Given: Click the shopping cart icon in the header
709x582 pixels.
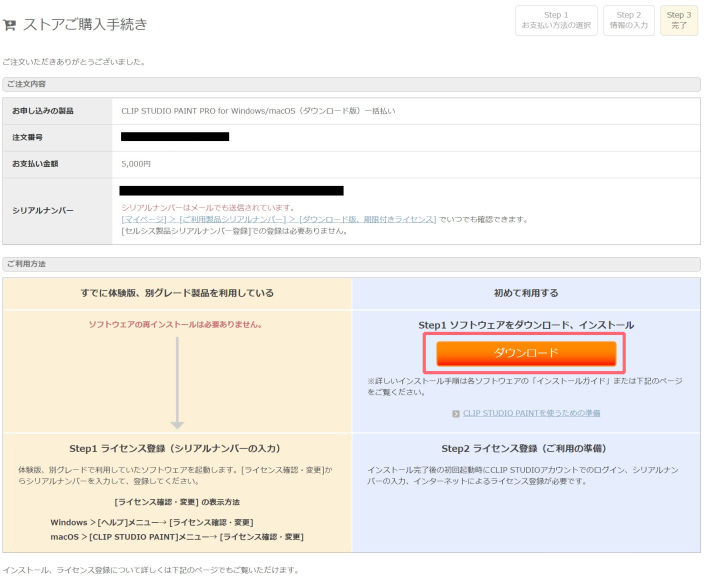Looking at the screenshot, I should pos(9,24).
